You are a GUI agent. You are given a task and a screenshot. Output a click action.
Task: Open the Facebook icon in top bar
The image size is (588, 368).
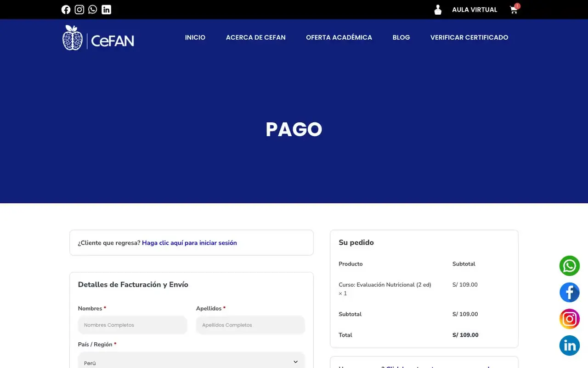66,10
